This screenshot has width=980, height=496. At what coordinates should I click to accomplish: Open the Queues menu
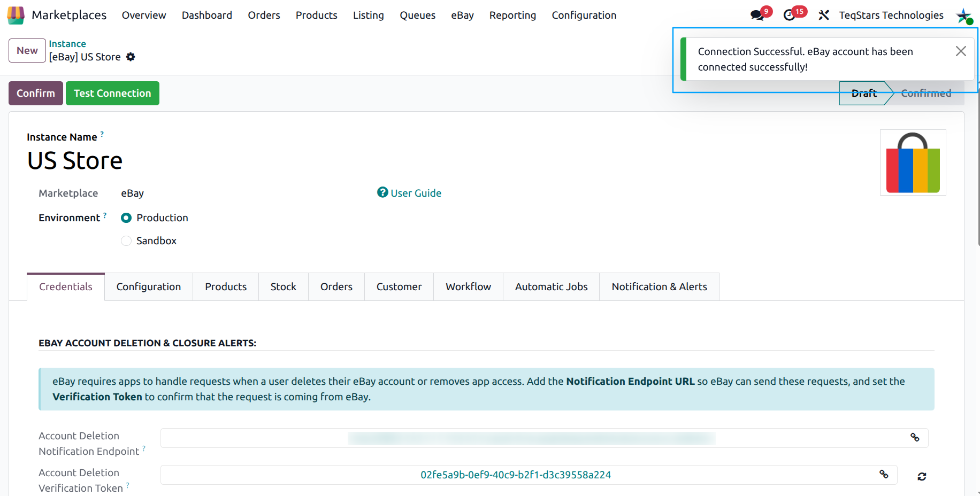(x=417, y=15)
